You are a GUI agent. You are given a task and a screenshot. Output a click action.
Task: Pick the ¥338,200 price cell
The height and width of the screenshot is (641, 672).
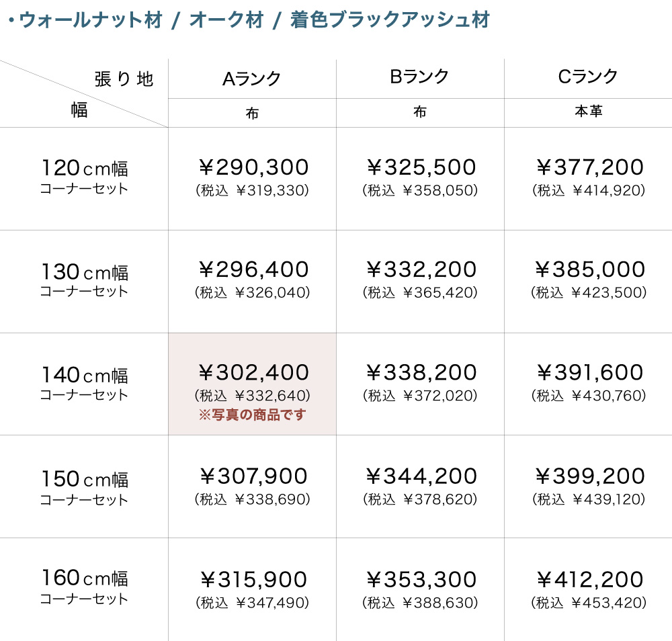click(421, 373)
